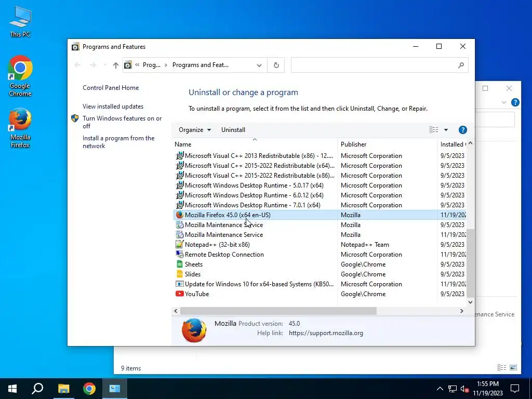Click the Uninstall toolbar button
Screen dimensions: 532x399
(233, 129)
